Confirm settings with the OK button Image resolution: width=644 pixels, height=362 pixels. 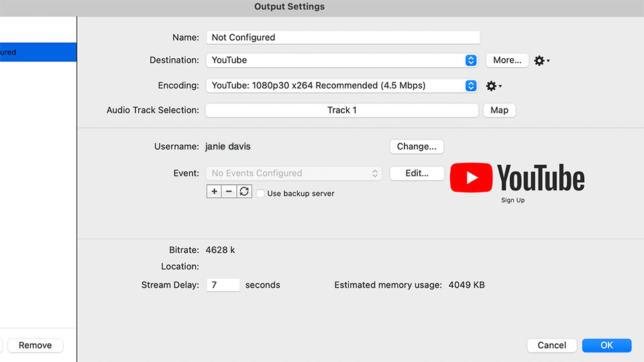pyautogui.click(x=606, y=345)
